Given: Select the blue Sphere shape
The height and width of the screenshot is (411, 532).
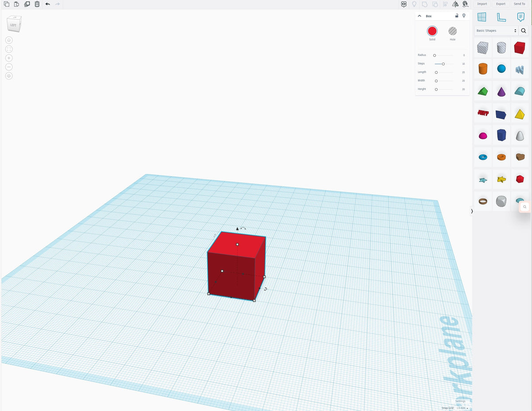Looking at the screenshot, I should coord(501,69).
